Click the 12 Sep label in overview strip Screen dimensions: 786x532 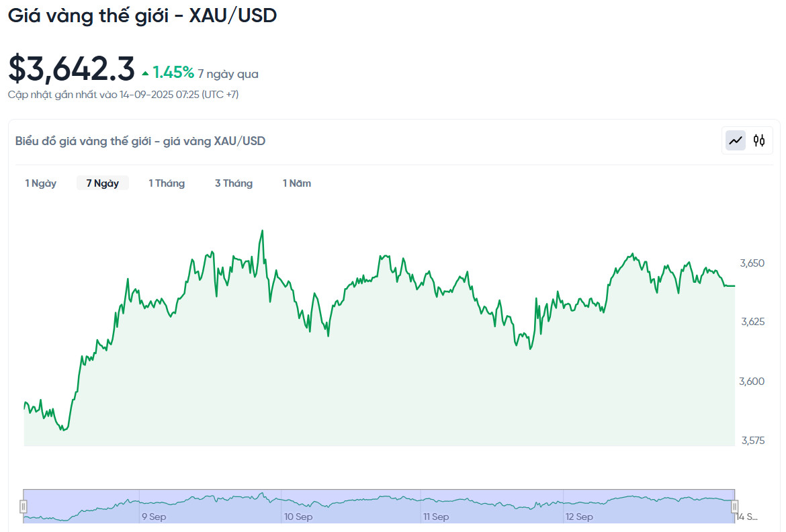click(x=578, y=517)
